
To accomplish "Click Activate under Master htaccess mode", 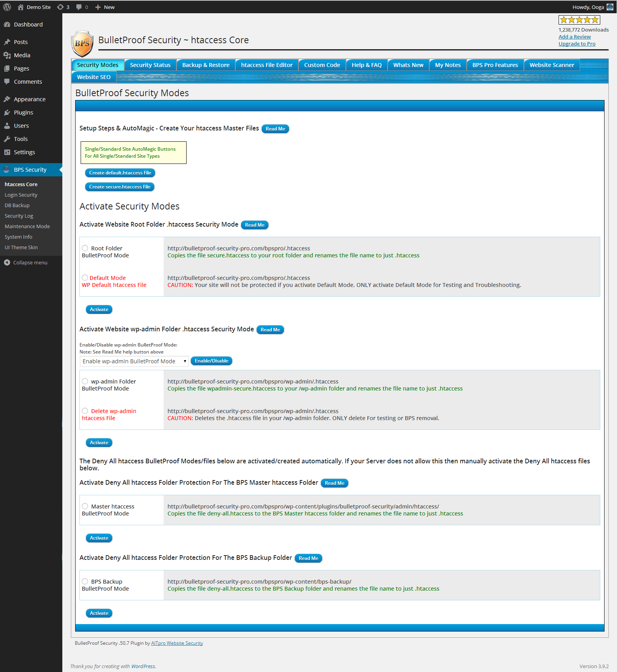I will (x=99, y=538).
